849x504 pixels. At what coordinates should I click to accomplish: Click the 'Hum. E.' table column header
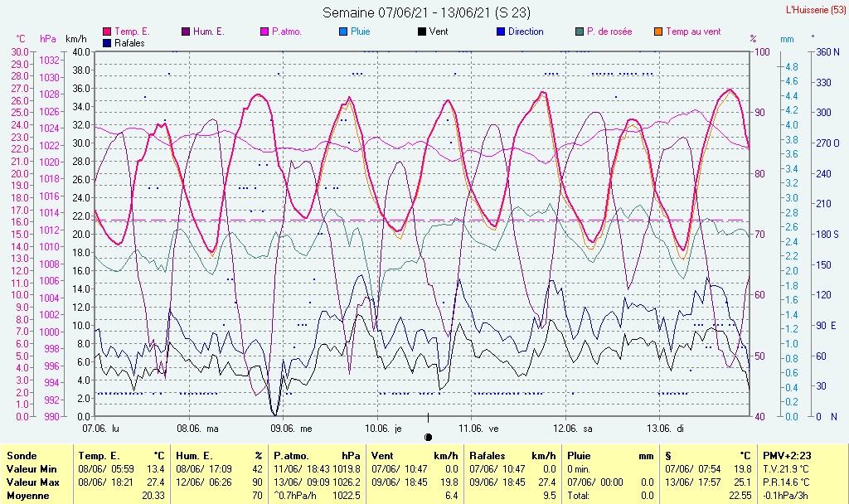point(194,456)
